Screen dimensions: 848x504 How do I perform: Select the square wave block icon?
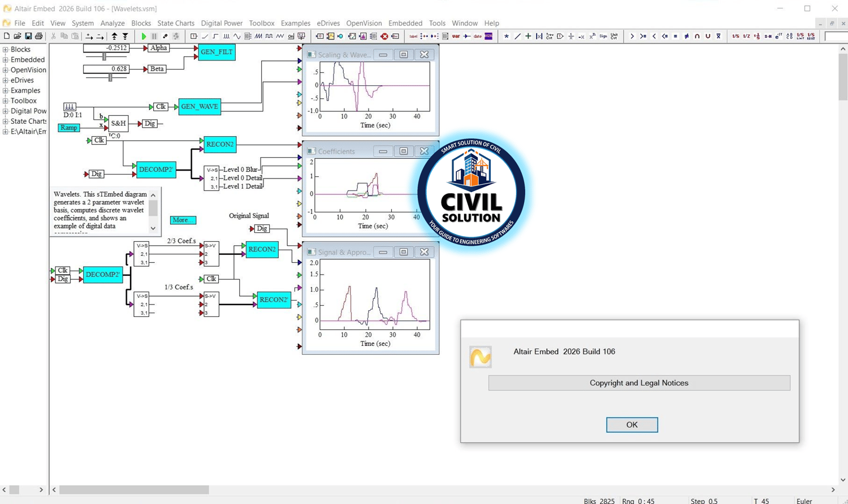(x=269, y=36)
